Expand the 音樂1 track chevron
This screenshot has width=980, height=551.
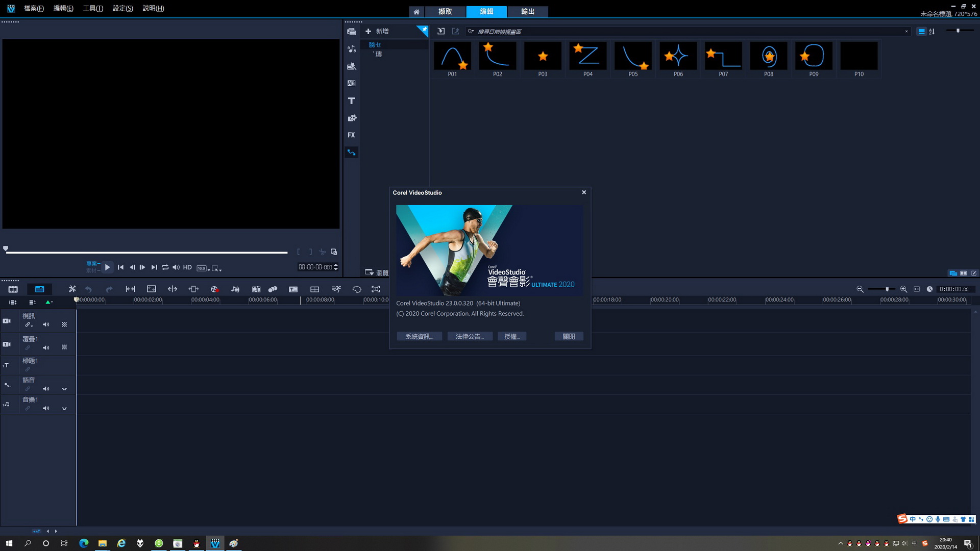click(x=64, y=408)
